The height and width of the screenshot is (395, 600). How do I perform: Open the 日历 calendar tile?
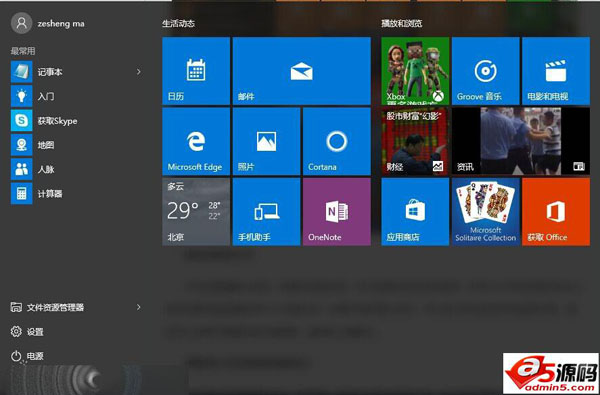(196, 71)
